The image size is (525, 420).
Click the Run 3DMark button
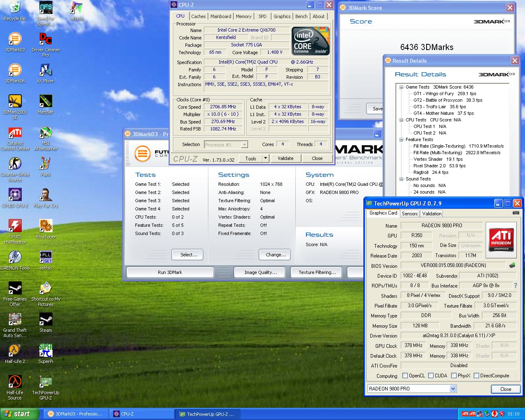click(x=170, y=272)
